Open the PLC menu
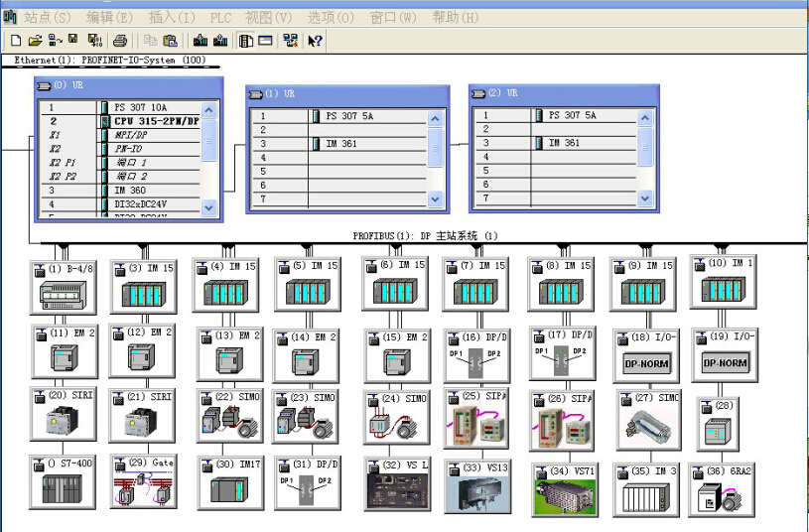Image resolution: width=809 pixels, height=532 pixels. click(x=219, y=17)
